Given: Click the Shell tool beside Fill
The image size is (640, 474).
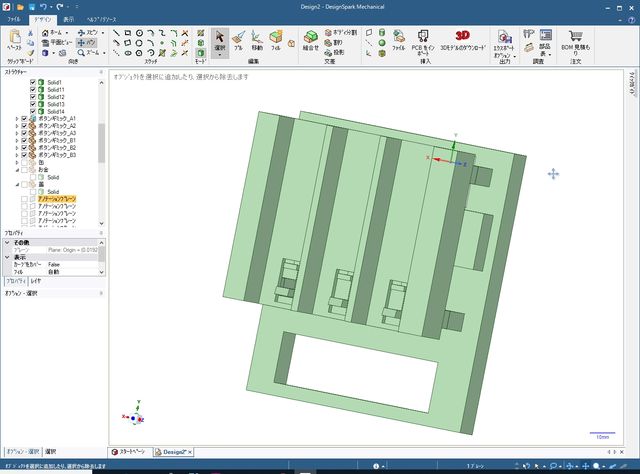Looking at the screenshot, I should click(291, 43).
